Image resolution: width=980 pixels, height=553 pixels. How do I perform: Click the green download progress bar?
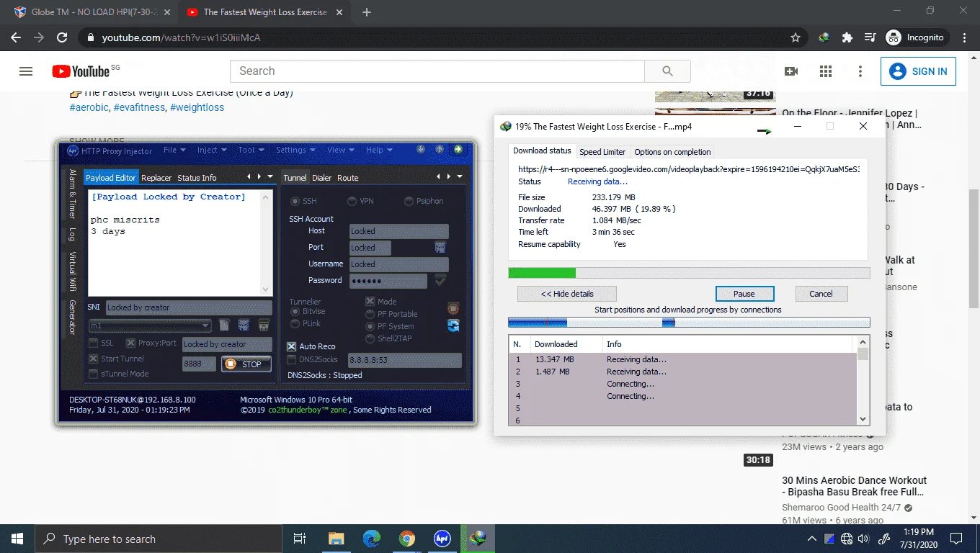(x=689, y=273)
